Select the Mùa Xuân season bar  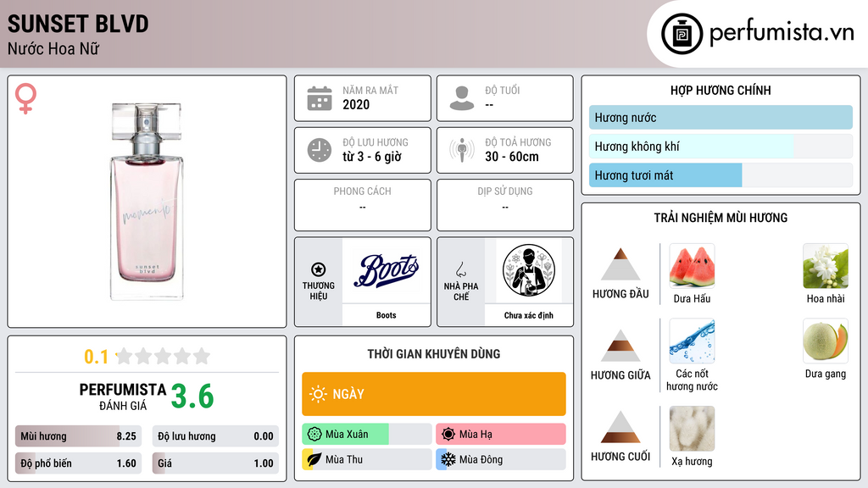(x=366, y=435)
